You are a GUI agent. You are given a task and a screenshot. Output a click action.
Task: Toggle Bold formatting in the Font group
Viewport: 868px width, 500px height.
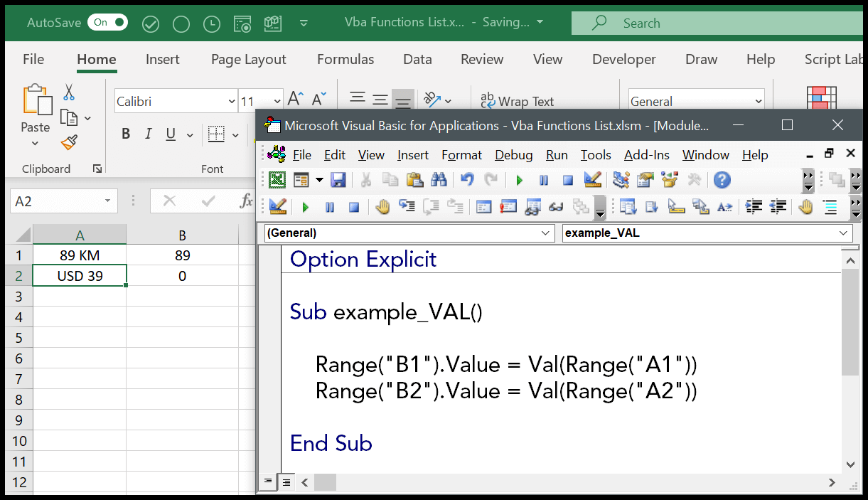[x=126, y=134]
